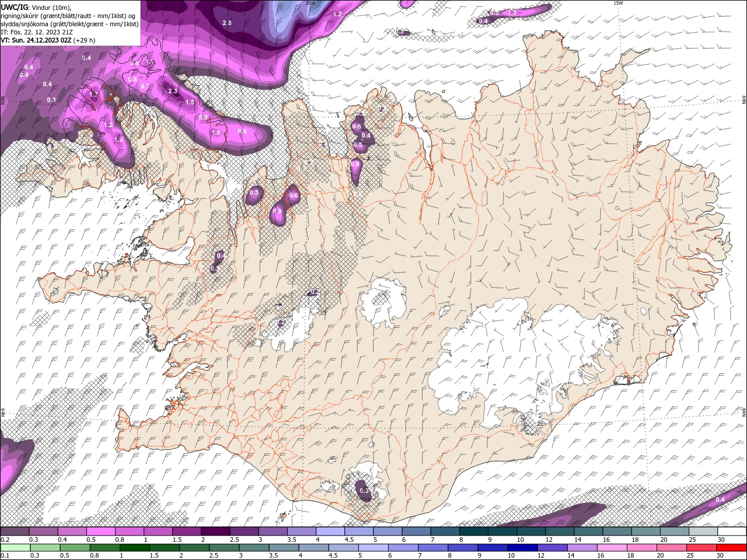Click the deep blue 10–12 swatch, lower scale
Image resolution: width=747 pixels, height=560 pixels.
[522, 548]
